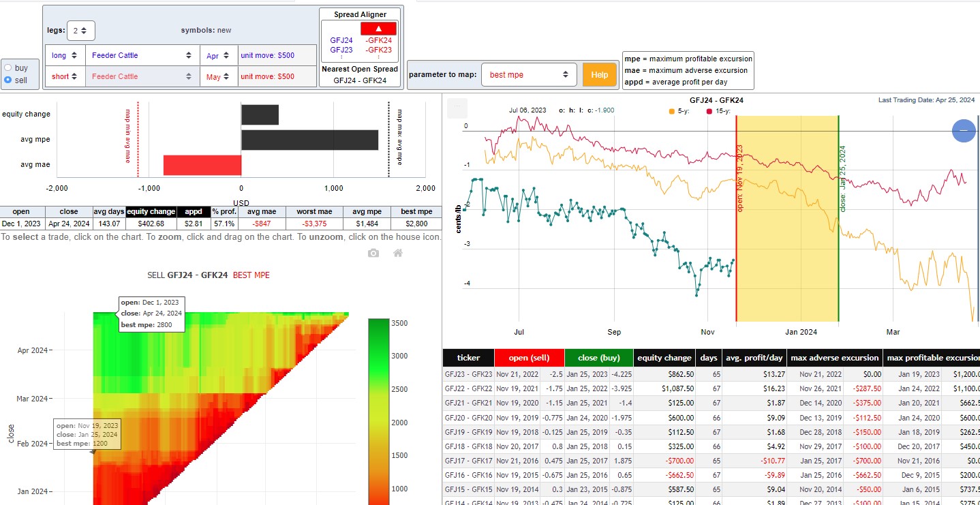Toggle the 5-y orange legend marker
The height and width of the screenshot is (505, 980).
[x=672, y=110]
